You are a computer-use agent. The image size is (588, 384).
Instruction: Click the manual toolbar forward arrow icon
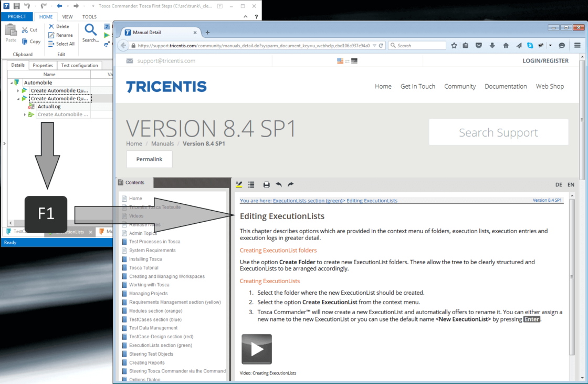(291, 184)
